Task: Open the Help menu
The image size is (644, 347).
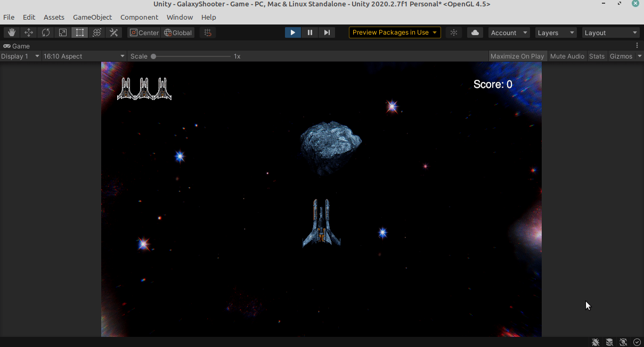Action: 209,17
